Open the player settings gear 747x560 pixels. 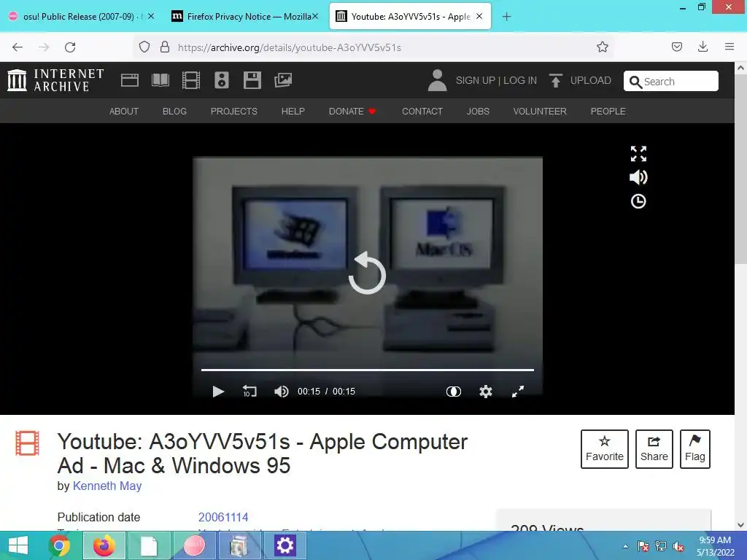click(485, 392)
